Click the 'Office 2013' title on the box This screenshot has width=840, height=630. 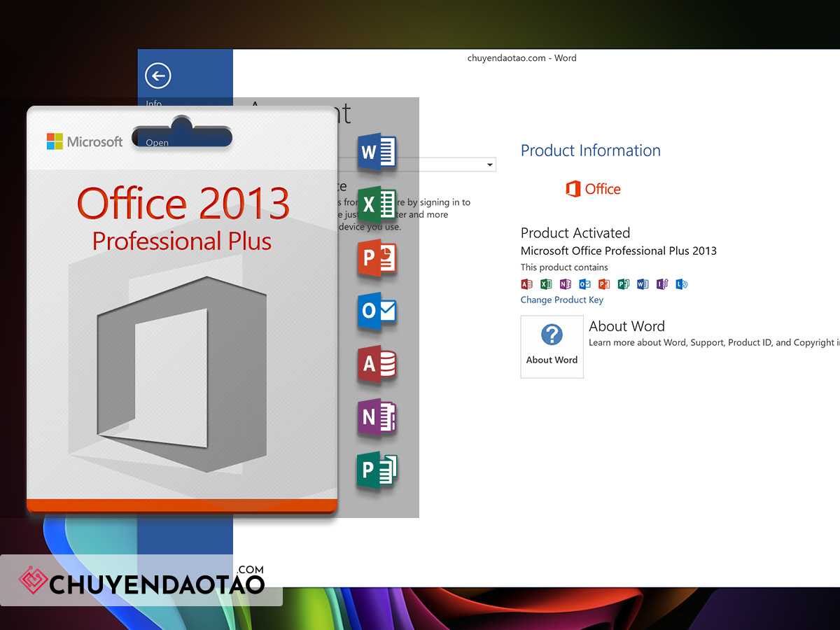point(183,204)
